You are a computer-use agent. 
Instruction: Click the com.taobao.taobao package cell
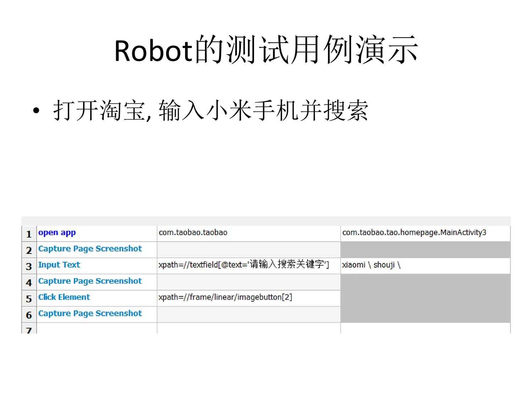click(249, 233)
